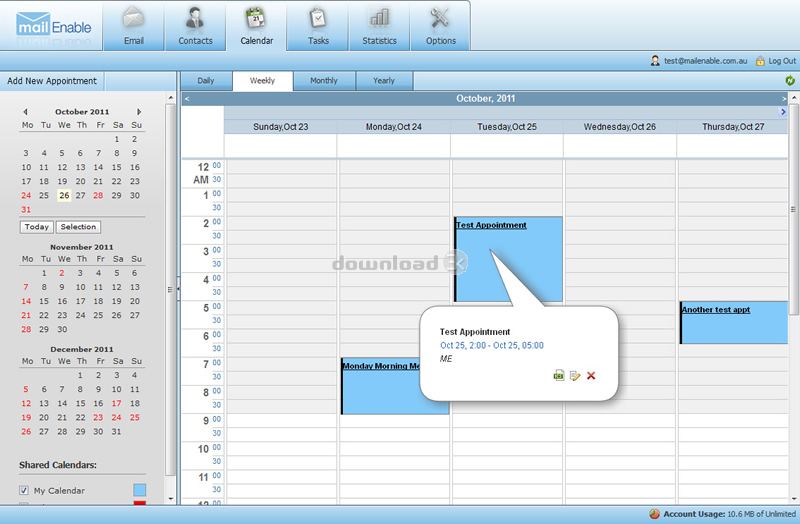Export appointment using green icon in popup
This screenshot has width=800, height=524.
(x=559, y=376)
